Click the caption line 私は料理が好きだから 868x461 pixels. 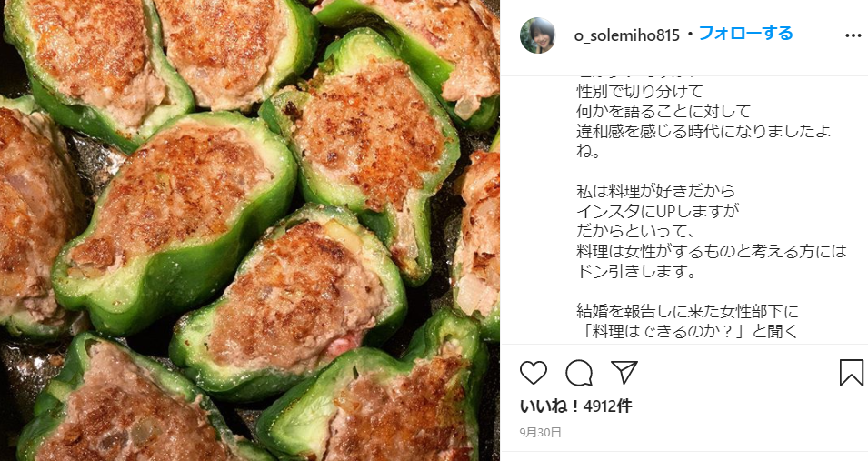pyautogui.click(x=655, y=191)
